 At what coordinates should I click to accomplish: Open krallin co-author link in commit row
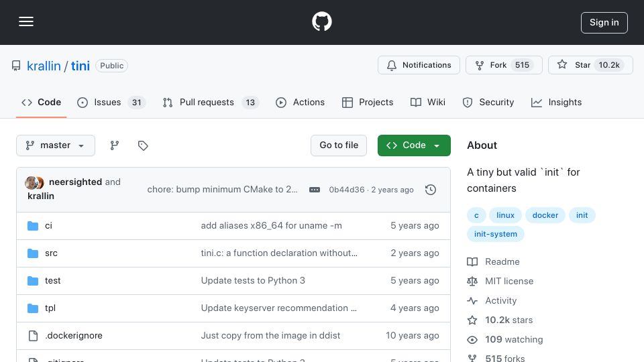(x=41, y=196)
